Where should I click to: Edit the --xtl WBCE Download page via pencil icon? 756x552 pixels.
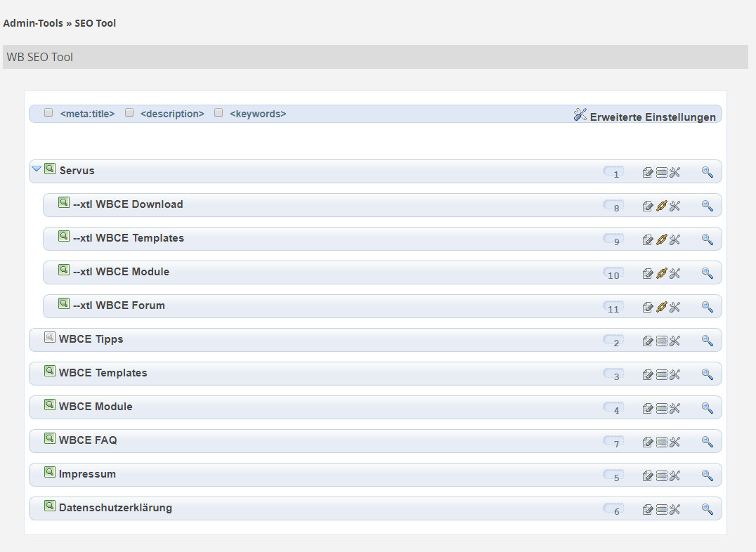[x=648, y=206]
